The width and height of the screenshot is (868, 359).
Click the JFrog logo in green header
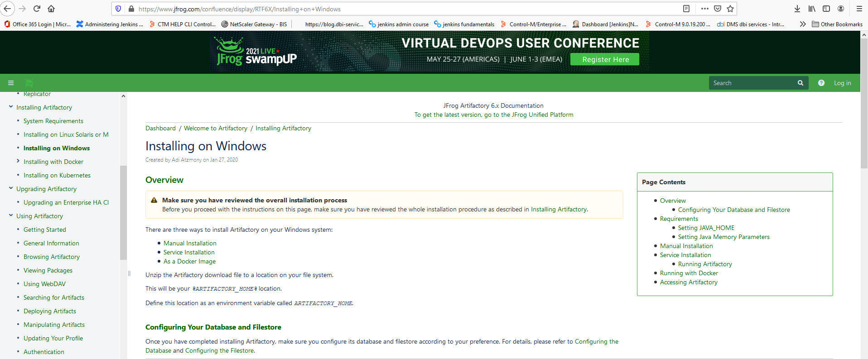(x=29, y=83)
